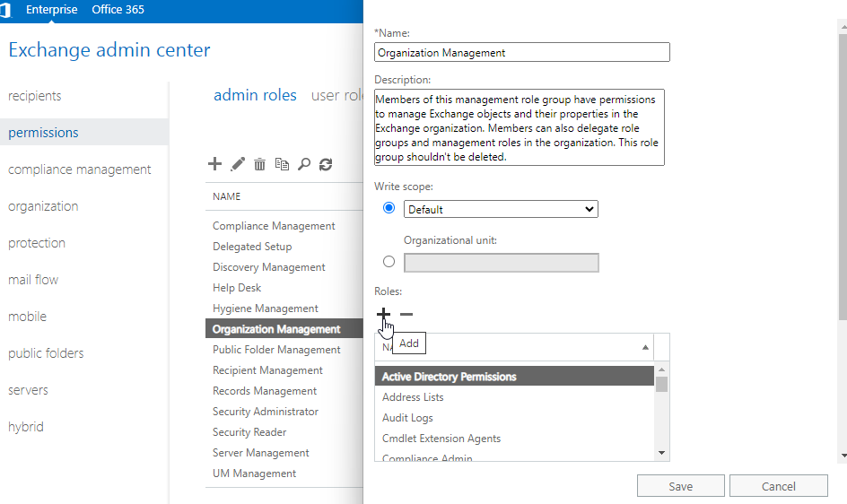The height and width of the screenshot is (504, 847).
Task: Remove a role using the minus icon
Action: (x=406, y=314)
